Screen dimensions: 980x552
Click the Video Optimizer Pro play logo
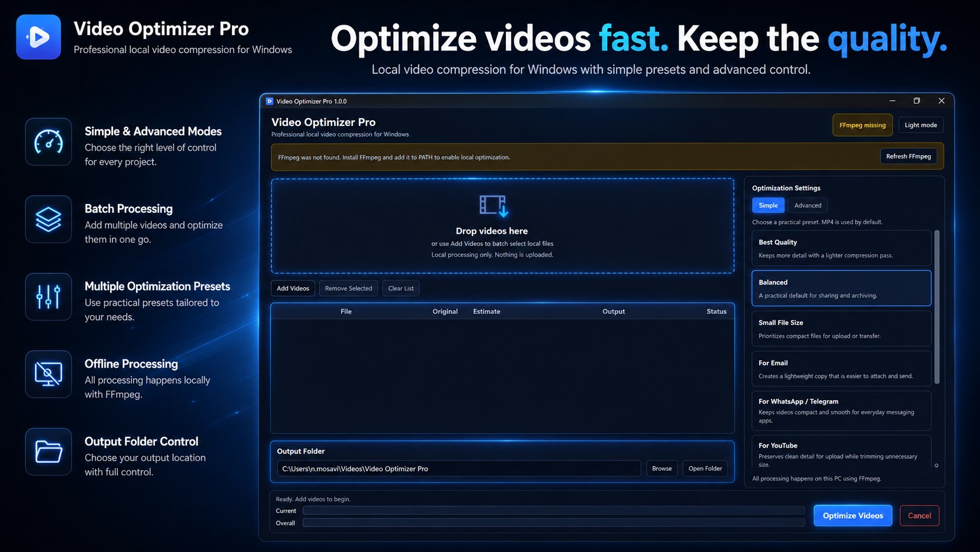(39, 37)
